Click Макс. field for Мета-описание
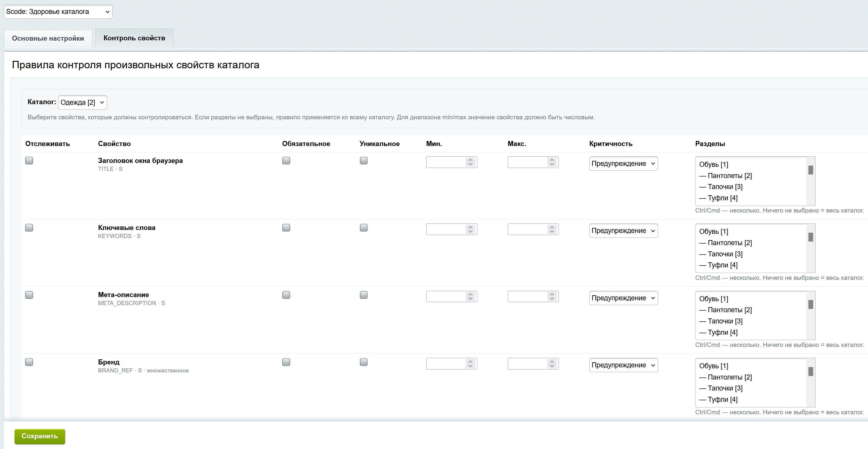The image size is (868, 449). click(533, 296)
